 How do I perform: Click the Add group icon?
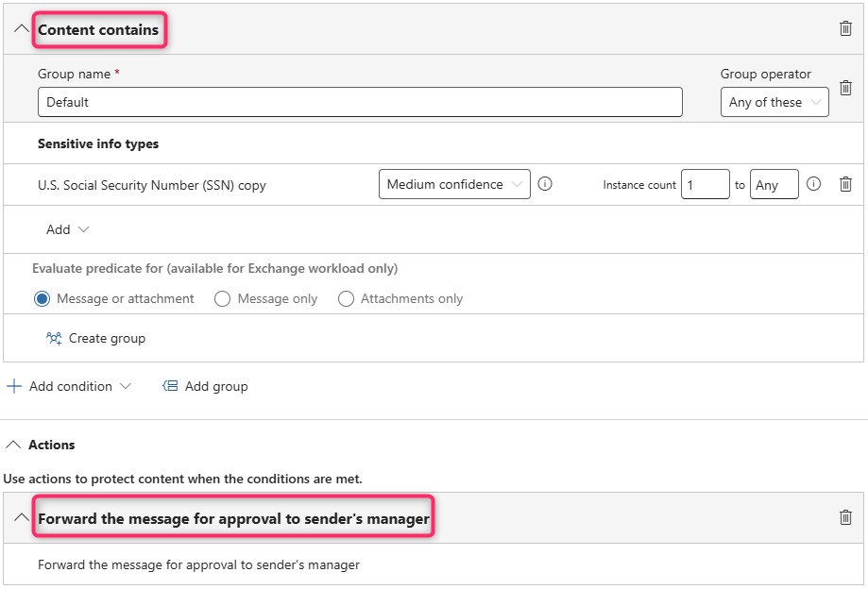(x=170, y=386)
